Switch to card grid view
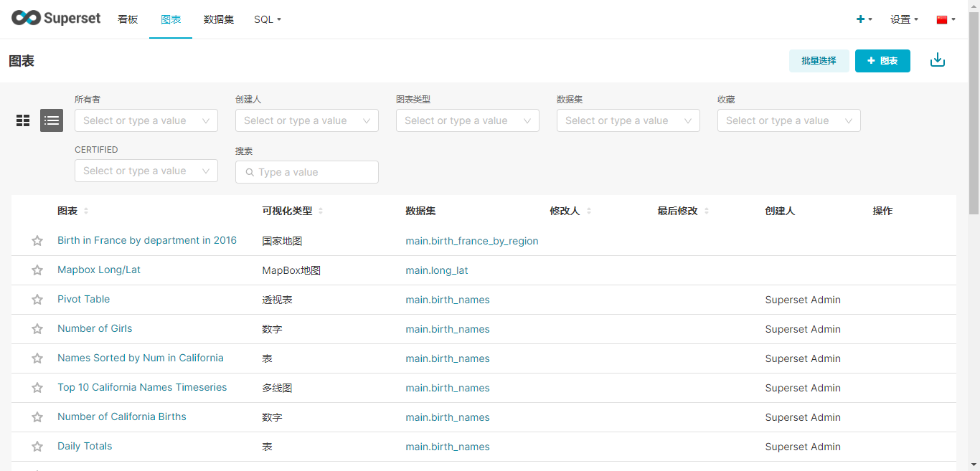Viewport: 980px width, 471px height. pyautogui.click(x=23, y=120)
